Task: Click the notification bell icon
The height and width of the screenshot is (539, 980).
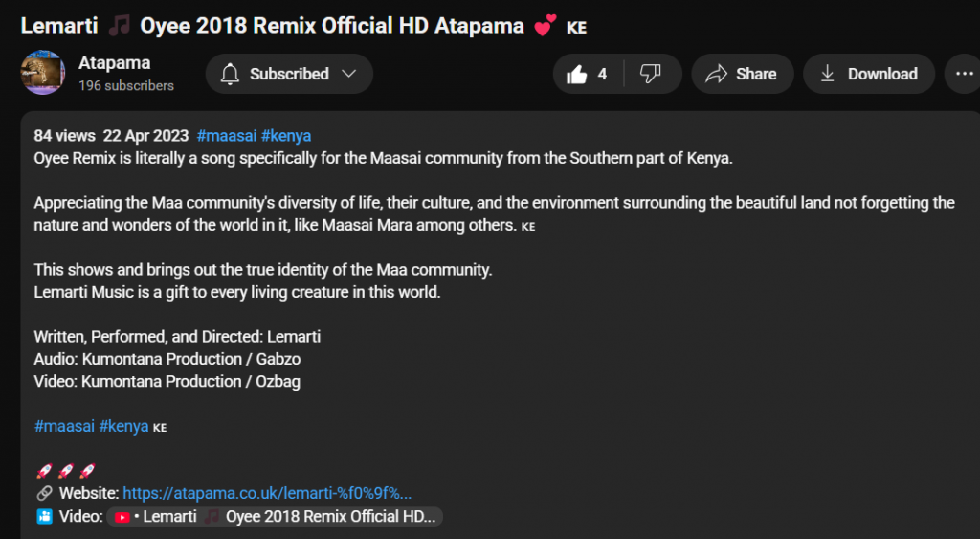Action: click(x=230, y=74)
